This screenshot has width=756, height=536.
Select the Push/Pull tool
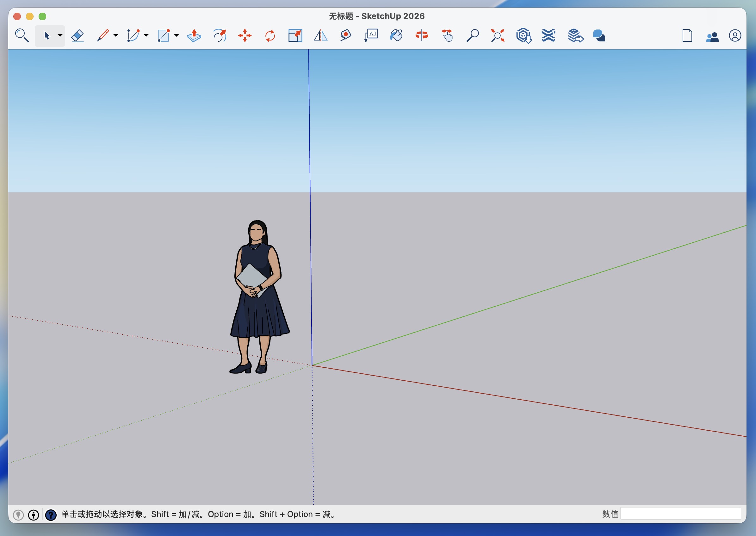(194, 36)
